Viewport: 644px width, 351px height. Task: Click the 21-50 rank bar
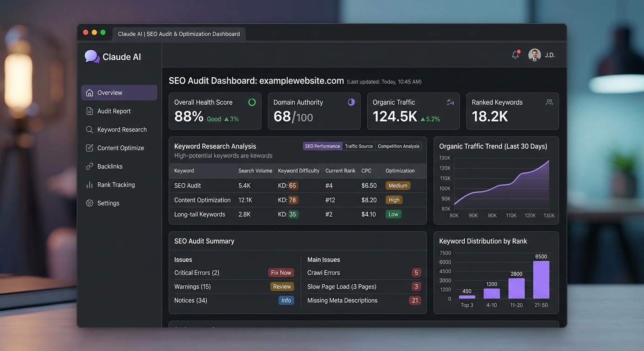(541, 280)
